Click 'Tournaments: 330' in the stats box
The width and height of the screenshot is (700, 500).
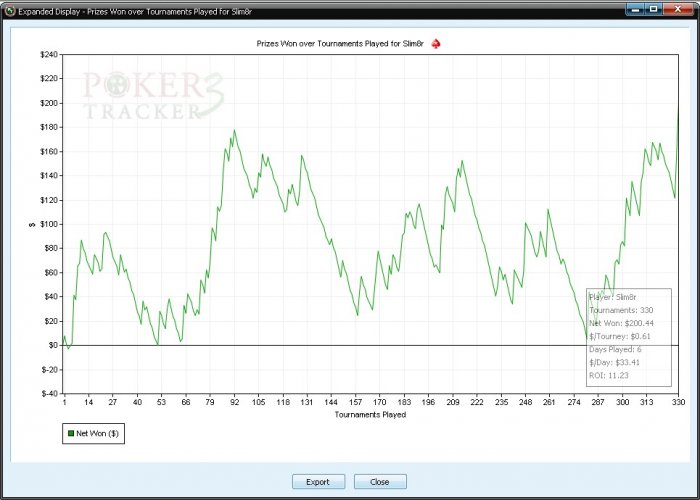pyautogui.click(x=621, y=310)
